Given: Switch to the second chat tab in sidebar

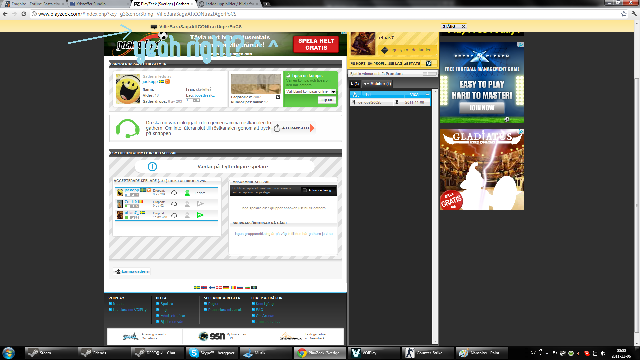Looking at the screenshot, I should click(x=377, y=84).
